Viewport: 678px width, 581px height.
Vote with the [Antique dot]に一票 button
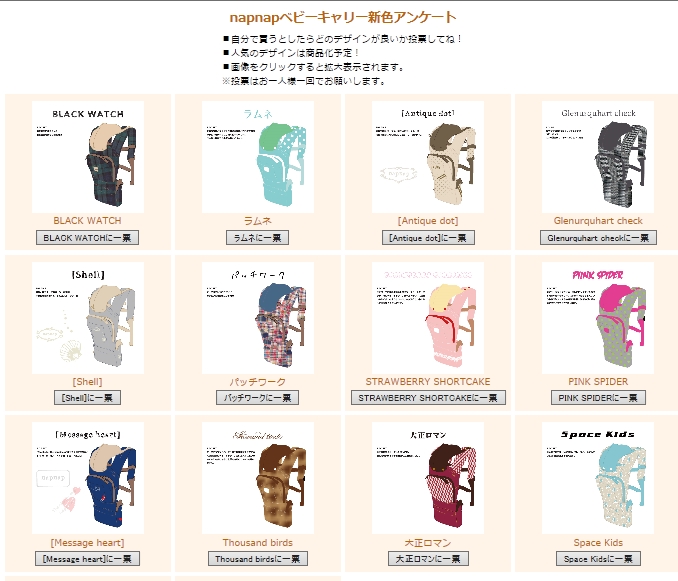pyautogui.click(x=428, y=238)
